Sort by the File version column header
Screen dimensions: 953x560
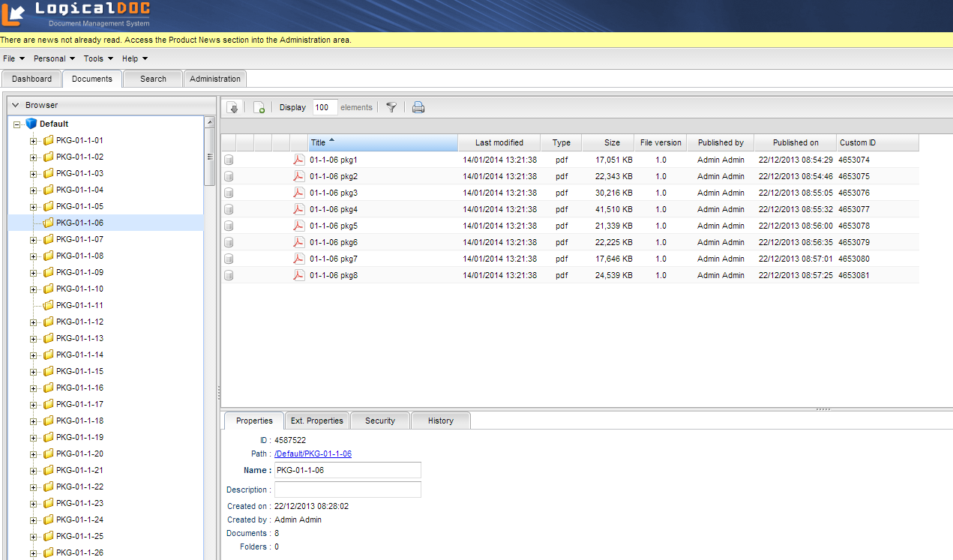click(x=661, y=142)
